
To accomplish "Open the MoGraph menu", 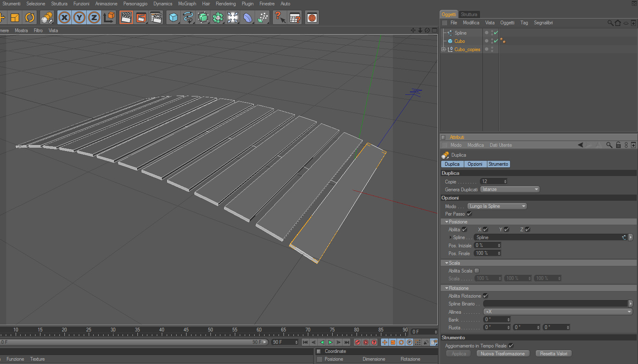I will point(187,4).
